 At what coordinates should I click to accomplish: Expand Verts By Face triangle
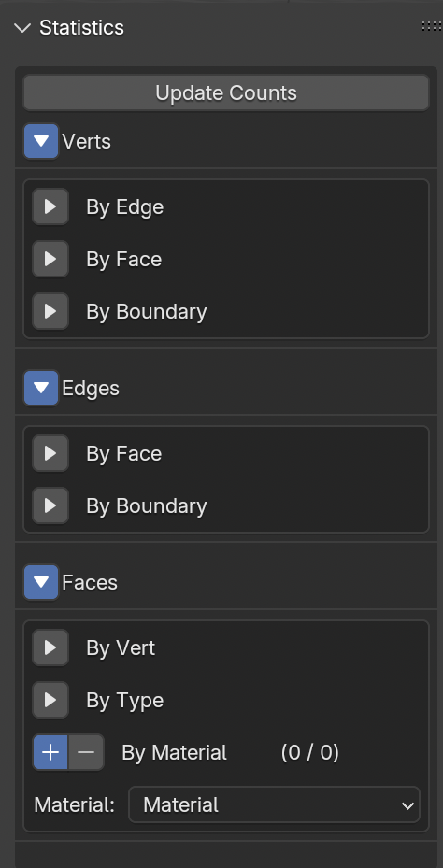pyautogui.click(x=50, y=259)
